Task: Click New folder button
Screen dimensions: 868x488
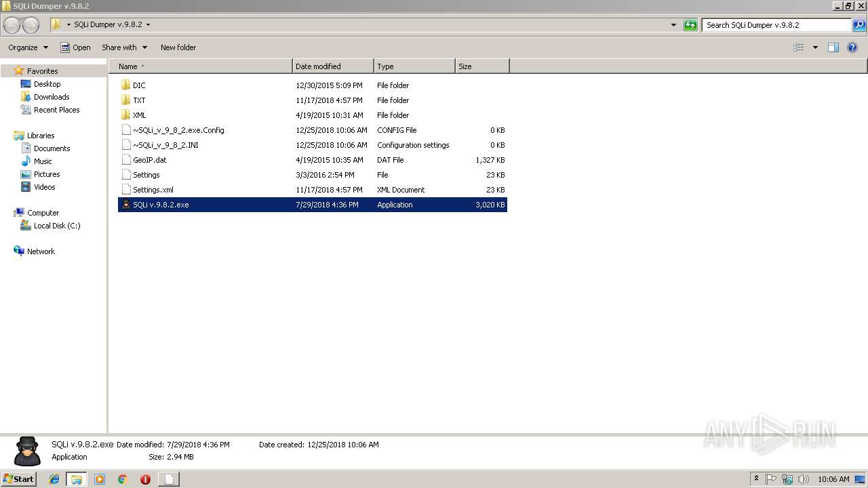Action: coord(178,47)
